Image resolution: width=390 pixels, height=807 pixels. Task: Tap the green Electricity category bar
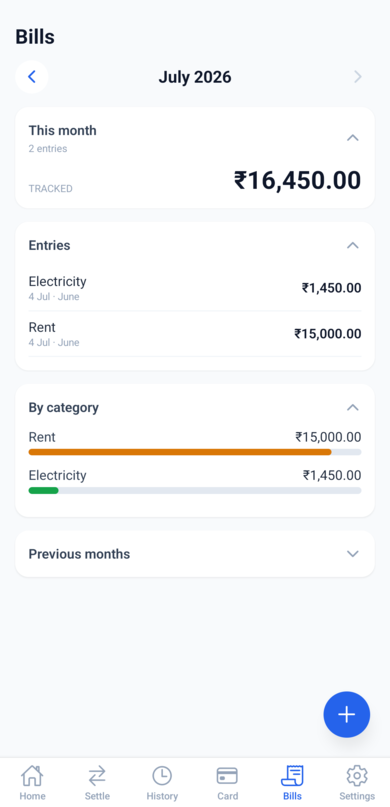[x=44, y=490]
